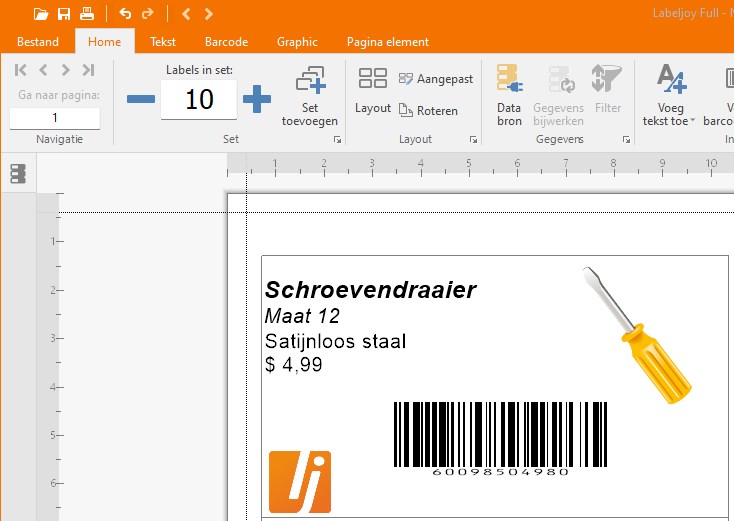Select the Schroevendraaier title text

[370, 290]
